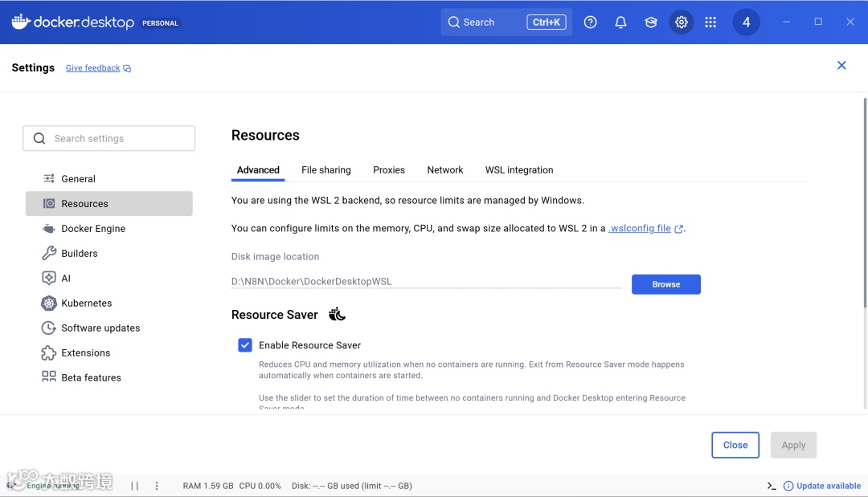Click the Close button
Viewport: 868px width, 497px height.
pyautogui.click(x=735, y=445)
